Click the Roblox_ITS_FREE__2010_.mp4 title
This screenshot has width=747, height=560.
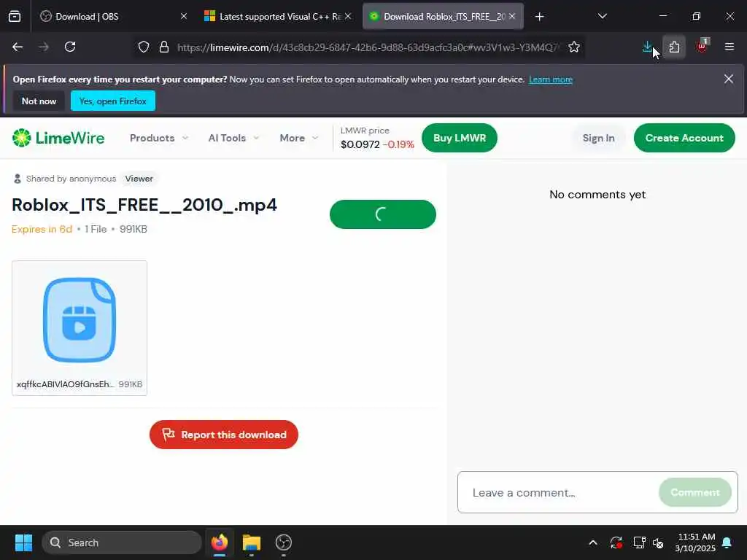(x=144, y=205)
